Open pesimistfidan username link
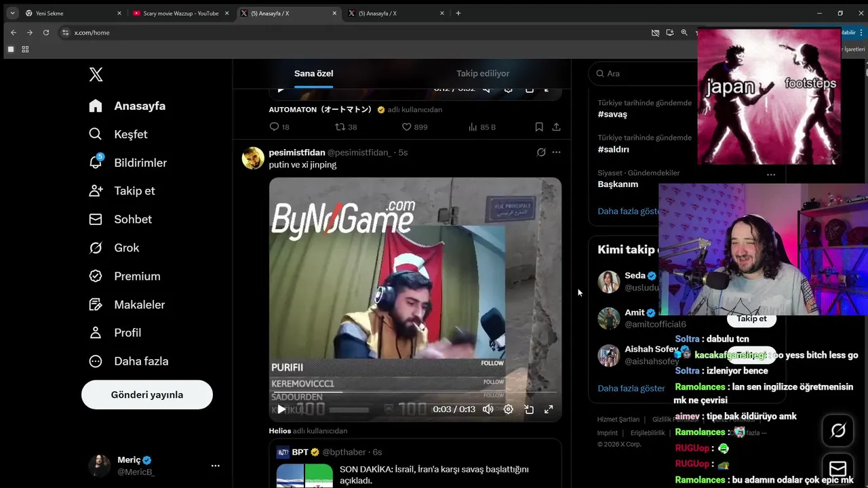Screen dimensions: 868x488 (297, 152)
